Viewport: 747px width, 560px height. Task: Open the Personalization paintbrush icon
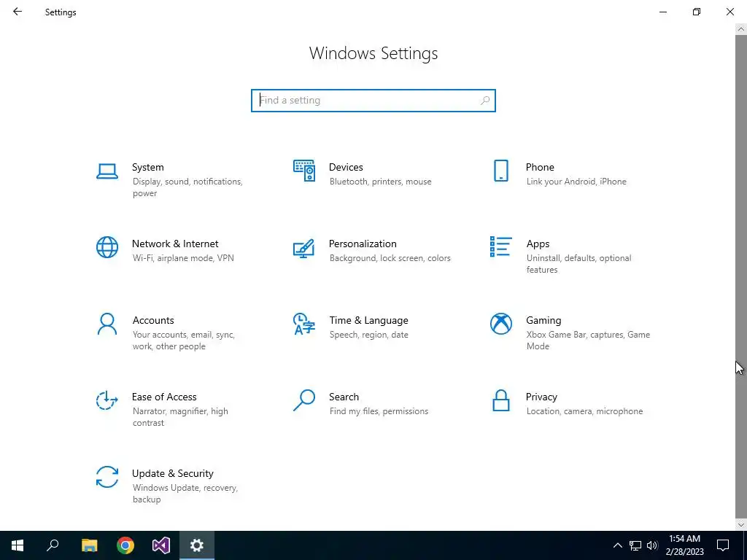304,248
